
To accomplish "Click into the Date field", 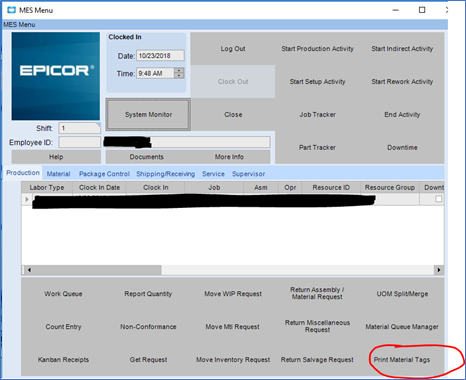I will point(160,56).
